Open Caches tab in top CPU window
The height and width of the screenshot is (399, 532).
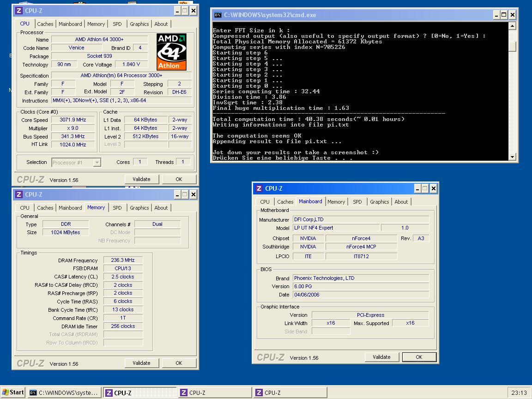[x=45, y=24]
